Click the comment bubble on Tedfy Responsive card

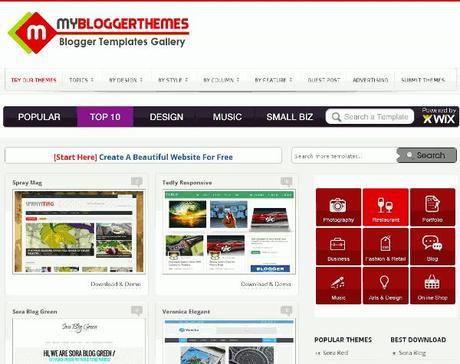click(286, 182)
